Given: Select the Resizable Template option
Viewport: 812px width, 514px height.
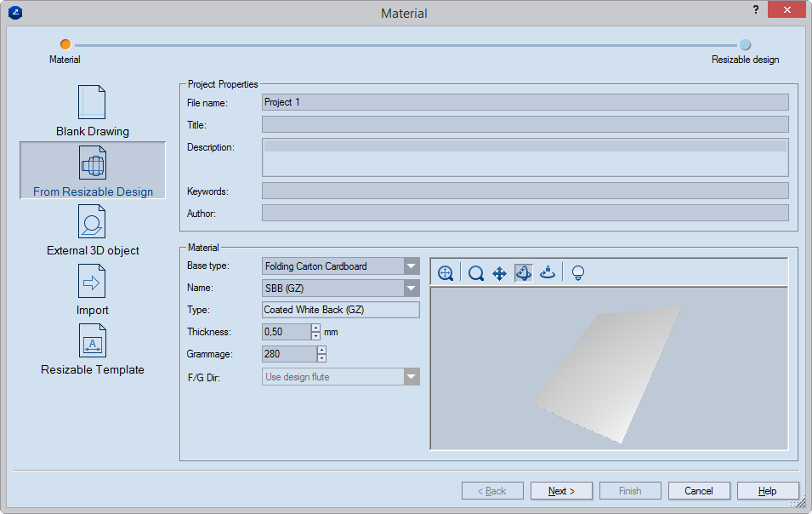Looking at the screenshot, I should coord(93,349).
